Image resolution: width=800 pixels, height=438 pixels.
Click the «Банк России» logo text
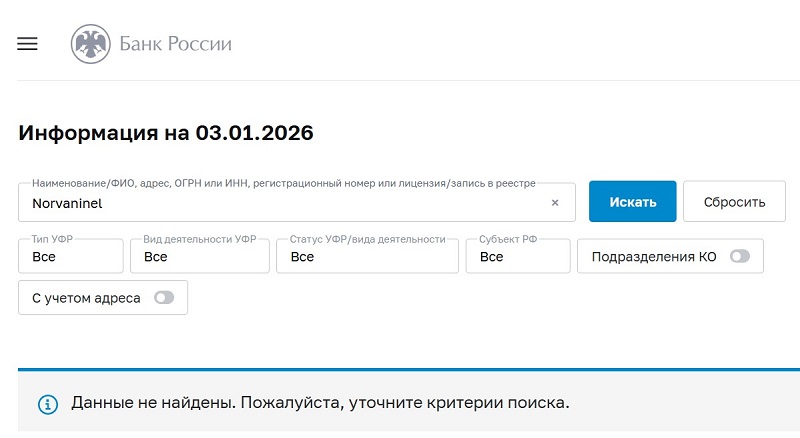click(175, 44)
